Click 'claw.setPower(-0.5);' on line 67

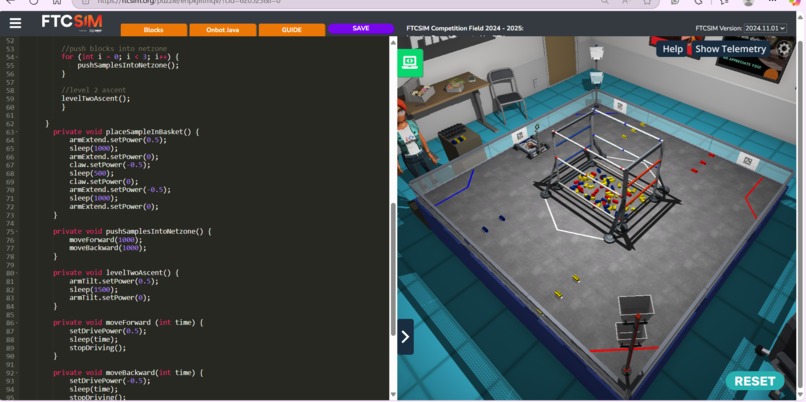pyautogui.click(x=109, y=165)
